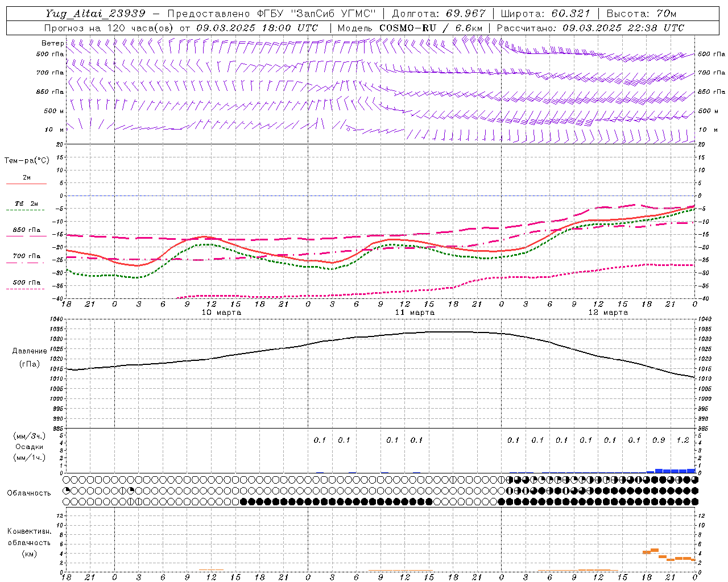Viewport: 728px width, 582px height.
Task: Click the station name Yug_Altai_23939
Action: pos(96,14)
